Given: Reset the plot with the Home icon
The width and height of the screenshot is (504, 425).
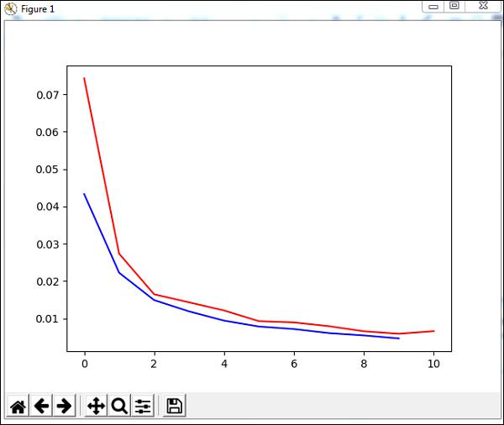Looking at the screenshot, I should click(18, 406).
